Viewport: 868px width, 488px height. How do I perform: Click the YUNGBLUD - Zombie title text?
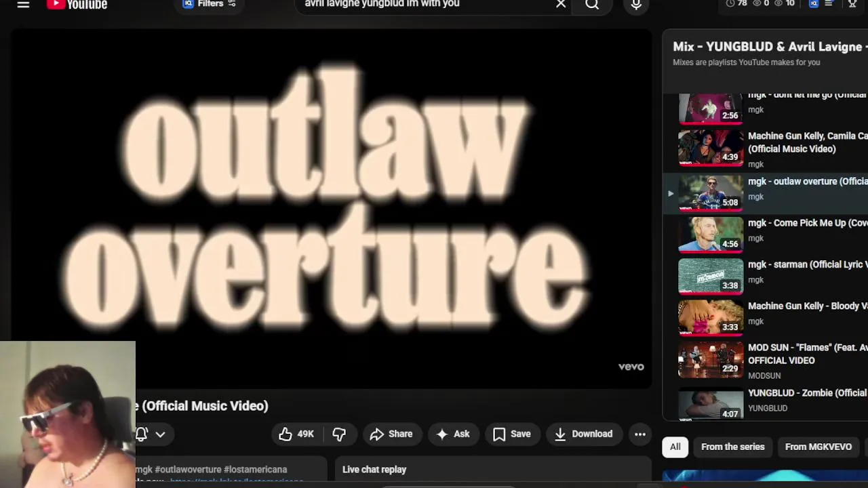pos(808,393)
